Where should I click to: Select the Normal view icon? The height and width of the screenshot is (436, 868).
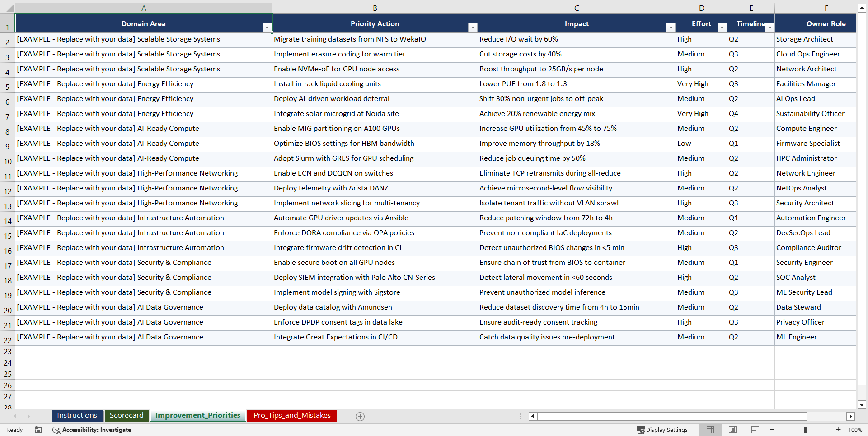click(x=710, y=430)
